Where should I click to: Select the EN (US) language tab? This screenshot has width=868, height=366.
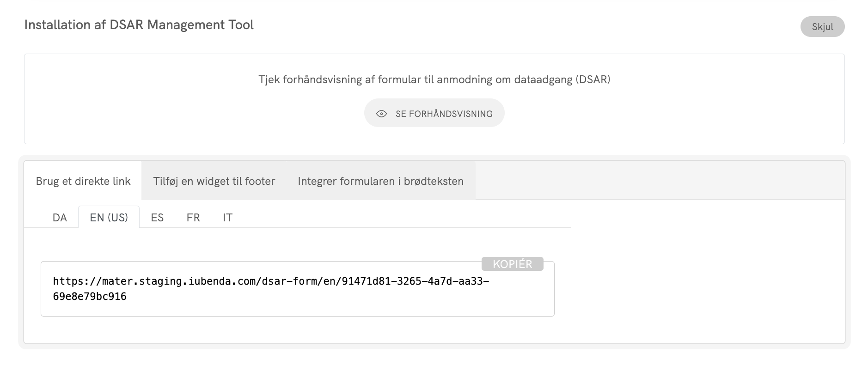109,218
